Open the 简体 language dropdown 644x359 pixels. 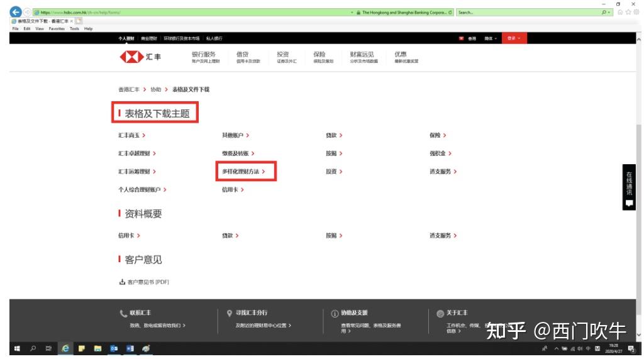(x=491, y=38)
